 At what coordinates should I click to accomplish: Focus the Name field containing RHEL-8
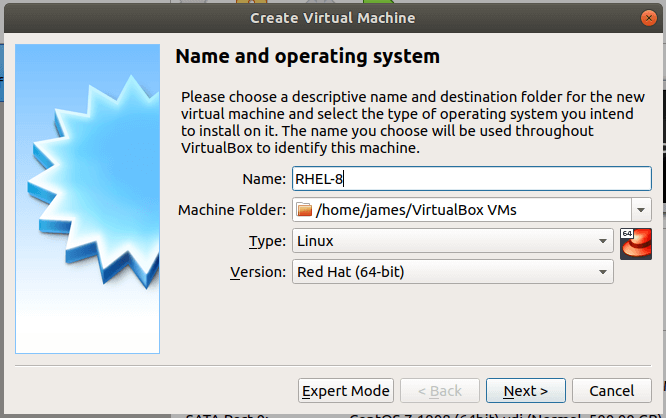[x=471, y=179]
